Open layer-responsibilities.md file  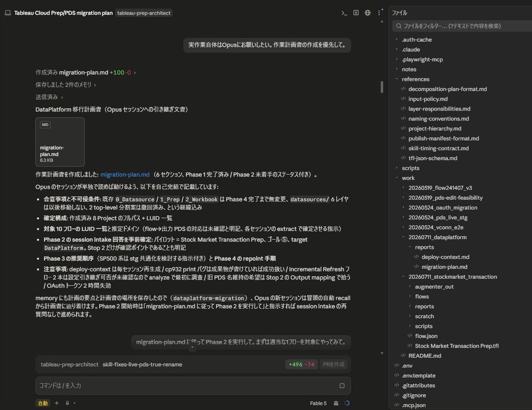439,109
